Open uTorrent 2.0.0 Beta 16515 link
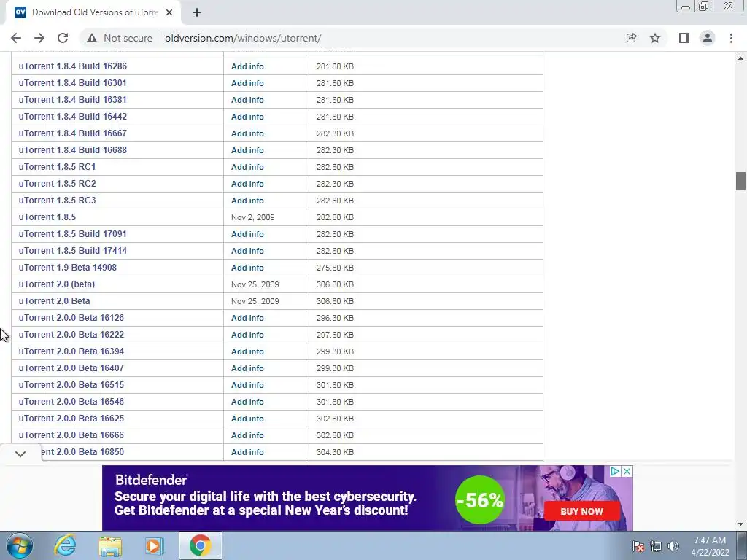747x560 pixels. click(71, 385)
